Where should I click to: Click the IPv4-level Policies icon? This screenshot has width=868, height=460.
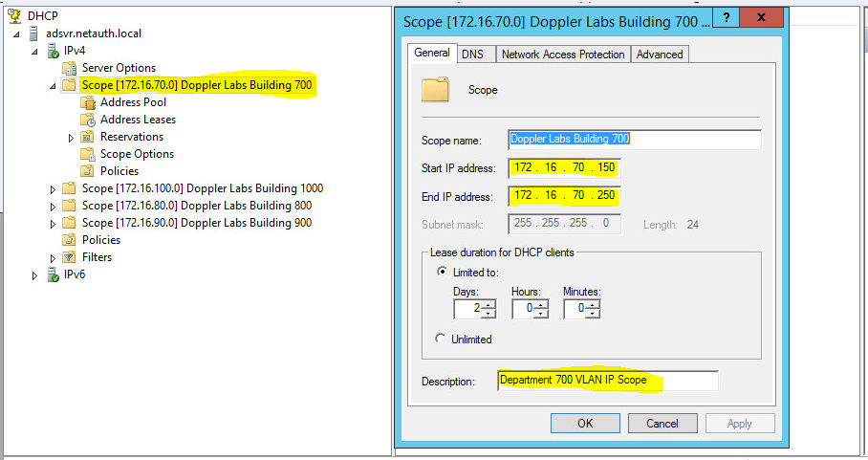[x=69, y=240]
